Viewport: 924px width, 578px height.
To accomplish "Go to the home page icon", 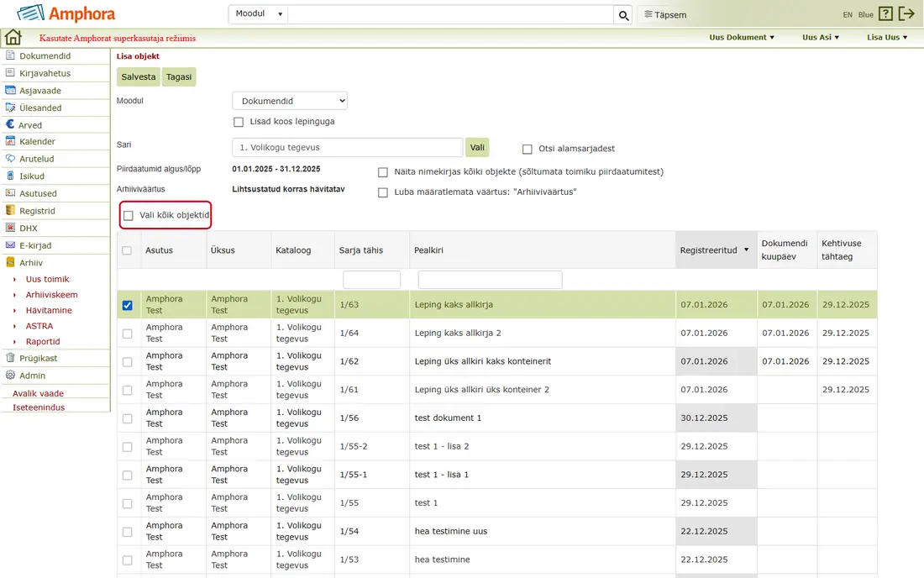I will click(13, 37).
